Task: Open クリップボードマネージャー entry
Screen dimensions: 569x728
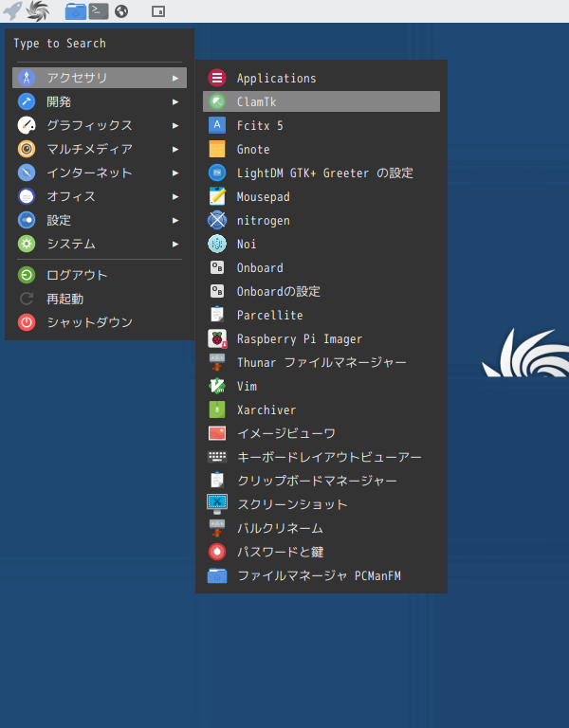Action: [x=321, y=481]
